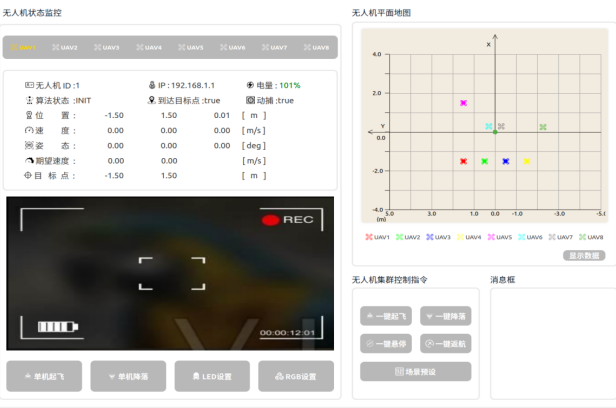
Task: Click the UAV2 legend entry below map
Action: tap(408, 237)
